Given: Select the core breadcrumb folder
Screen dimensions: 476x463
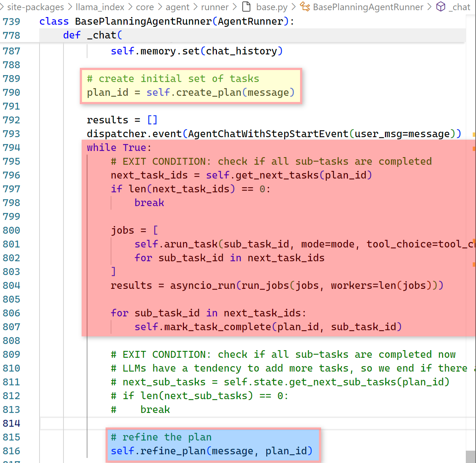Looking at the screenshot, I should pos(145,7).
